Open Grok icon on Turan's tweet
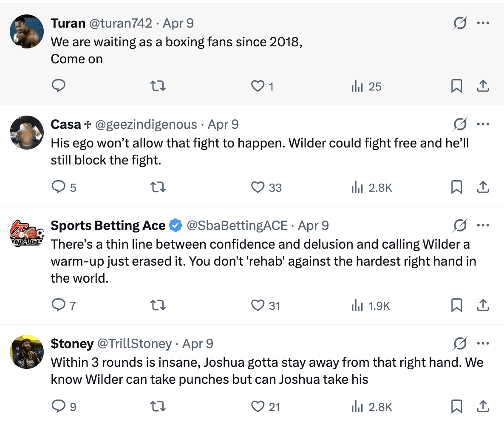Image resolution: width=504 pixels, height=425 pixels. (x=460, y=23)
